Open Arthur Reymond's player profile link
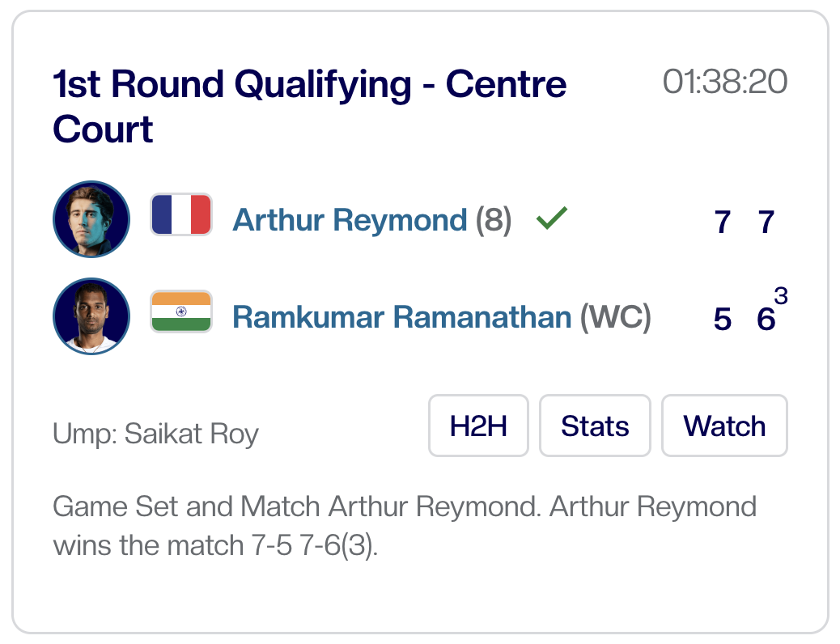 click(350, 220)
